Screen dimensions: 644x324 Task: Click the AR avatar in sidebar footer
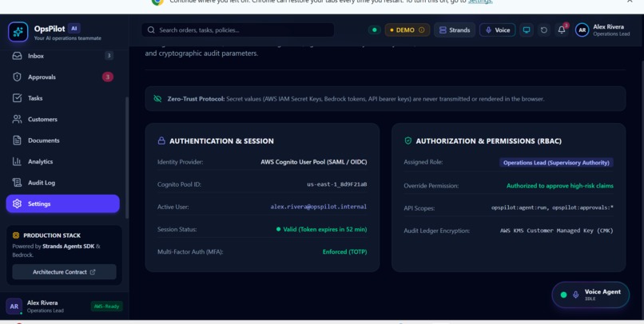[x=14, y=306]
